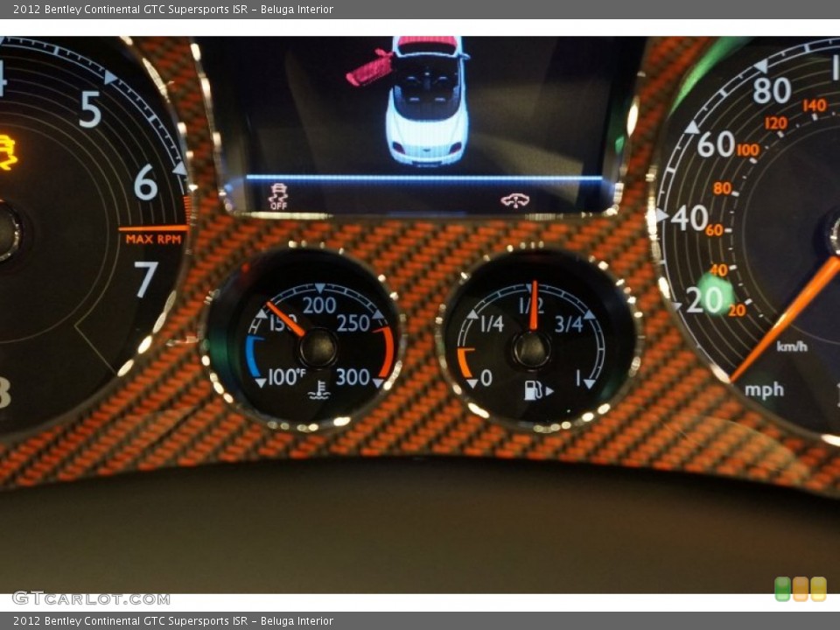The image size is (840, 630).
Task: Click the orange 140 km/h marking
Action: (x=815, y=105)
